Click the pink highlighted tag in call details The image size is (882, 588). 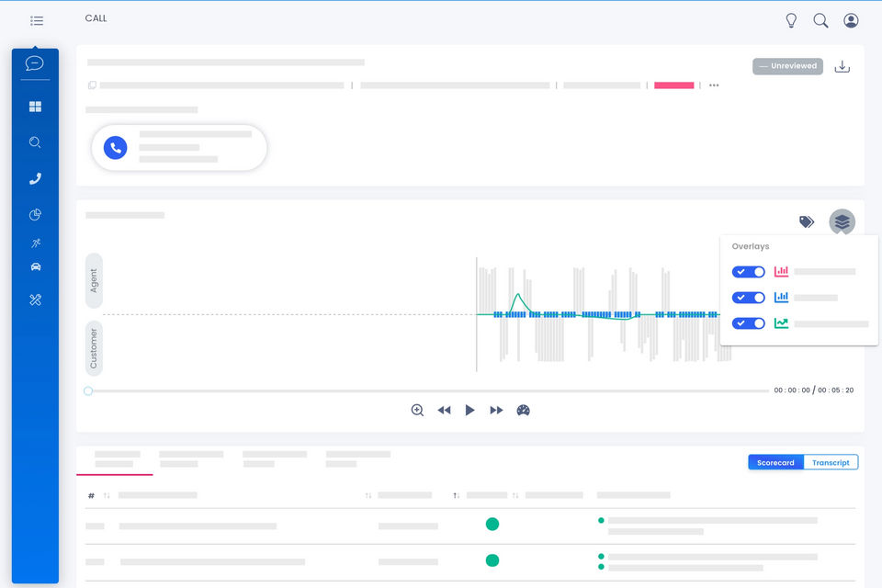[x=673, y=85]
